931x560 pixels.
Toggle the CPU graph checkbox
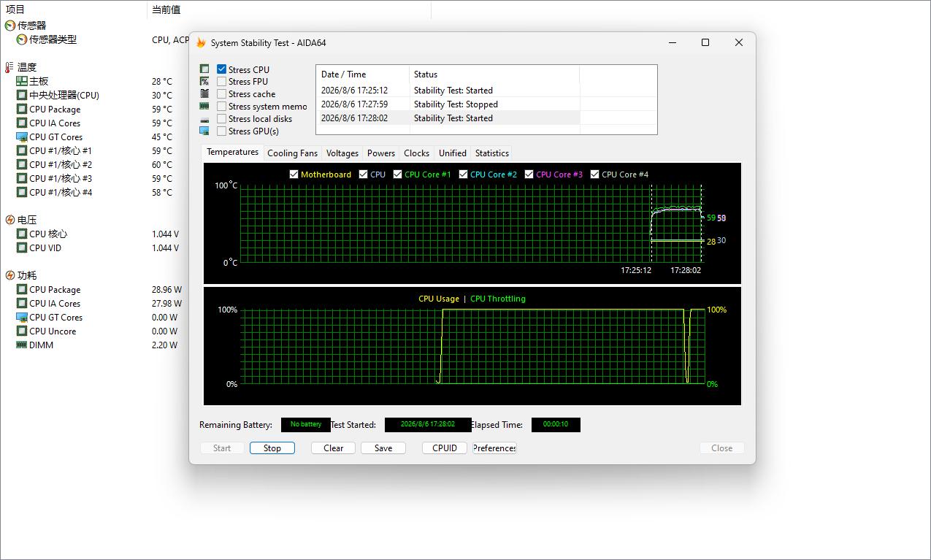click(363, 174)
